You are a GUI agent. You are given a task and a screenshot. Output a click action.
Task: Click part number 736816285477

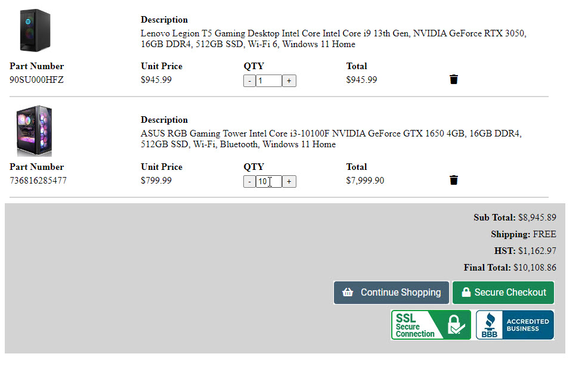click(38, 180)
